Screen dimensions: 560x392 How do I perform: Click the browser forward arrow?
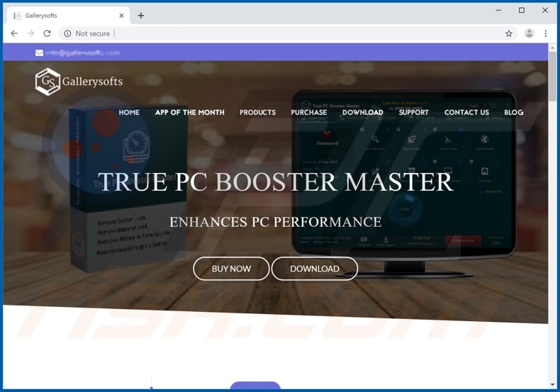click(30, 33)
